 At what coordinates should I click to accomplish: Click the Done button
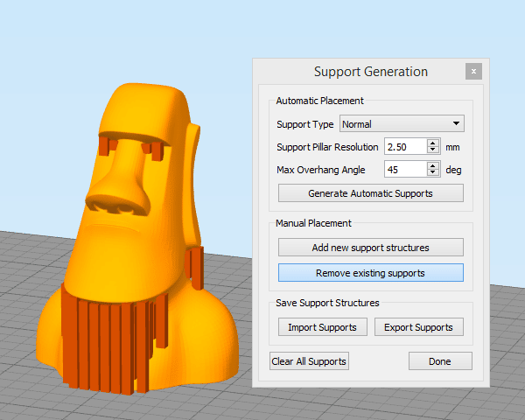click(x=440, y=361)
